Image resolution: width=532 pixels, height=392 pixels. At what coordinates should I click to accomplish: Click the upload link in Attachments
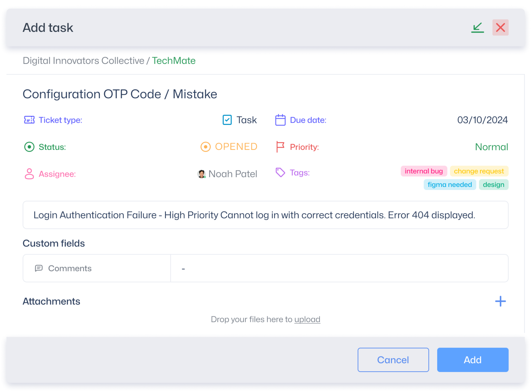click(308, 320)
